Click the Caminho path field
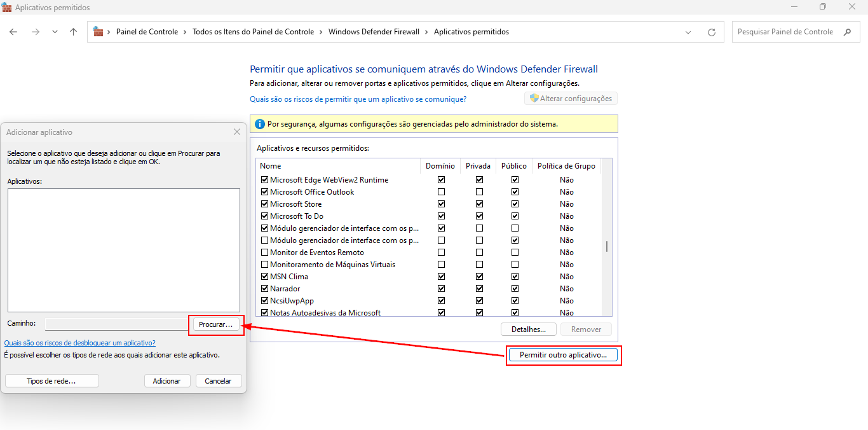Screen dimensions: 868x430 (x=118, y=324)
